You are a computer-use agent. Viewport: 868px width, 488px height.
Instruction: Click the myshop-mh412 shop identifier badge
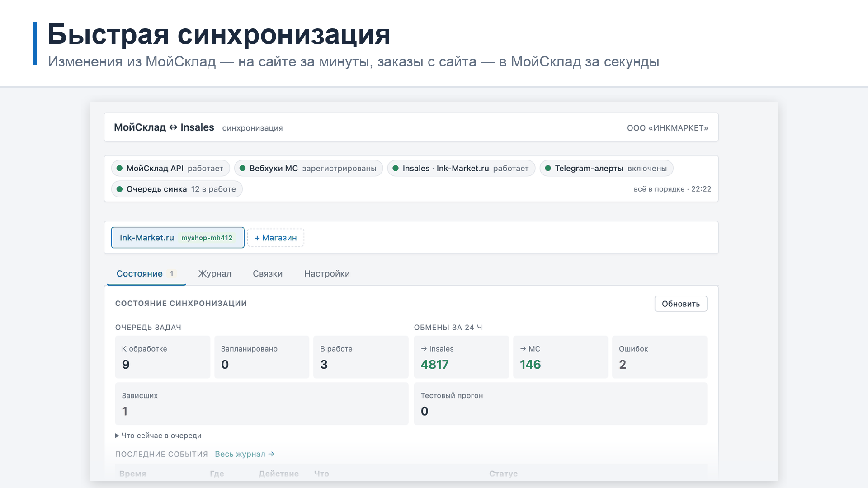(207, 238)
